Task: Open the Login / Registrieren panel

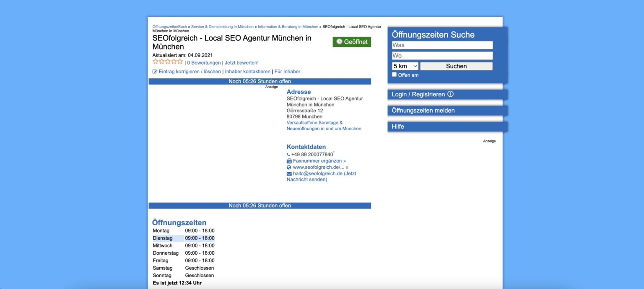Action: 447,94
